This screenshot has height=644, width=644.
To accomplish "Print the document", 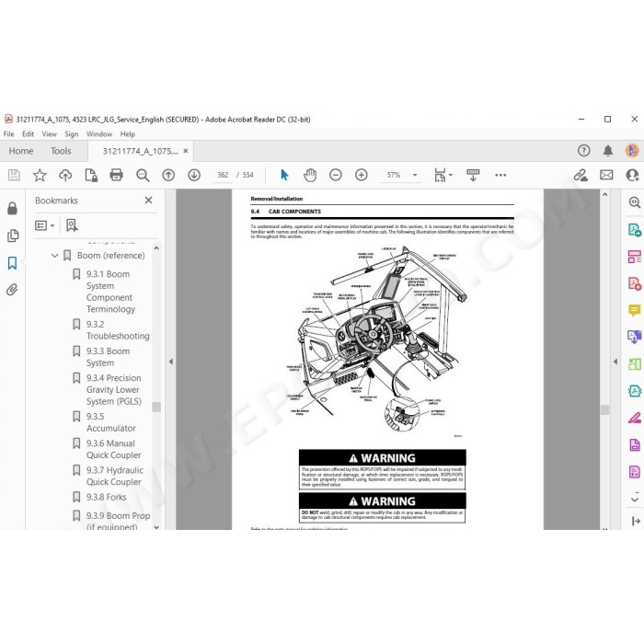I will coord(116,176).
